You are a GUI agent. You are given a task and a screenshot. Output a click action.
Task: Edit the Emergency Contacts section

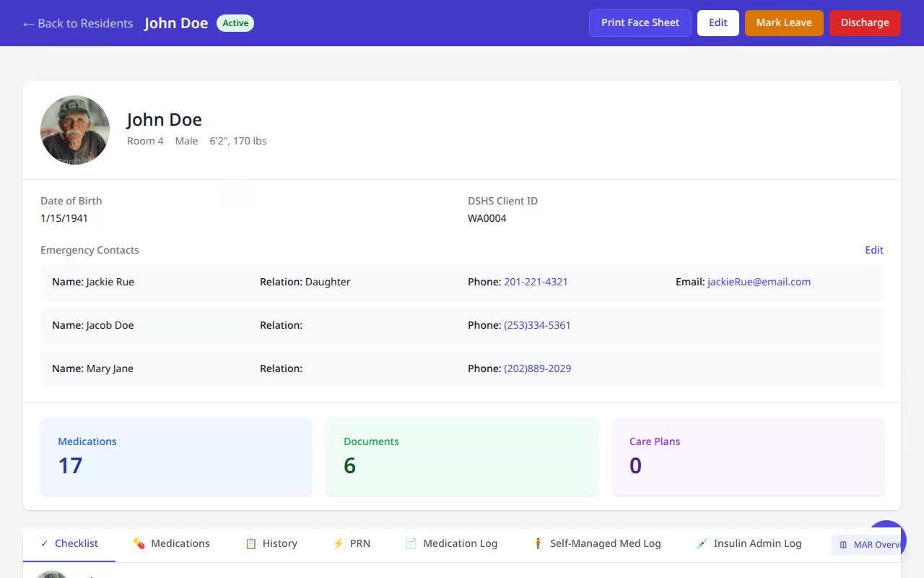[874, 250]
